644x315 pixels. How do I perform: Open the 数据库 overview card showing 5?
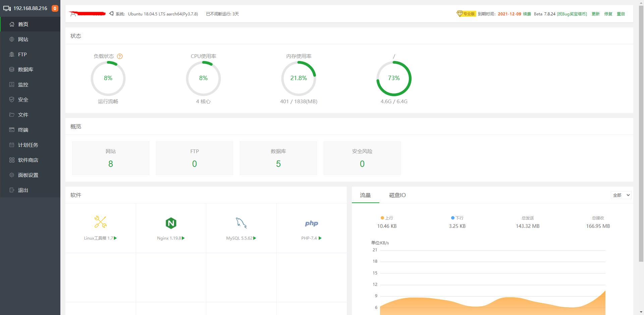coord(278,158)
